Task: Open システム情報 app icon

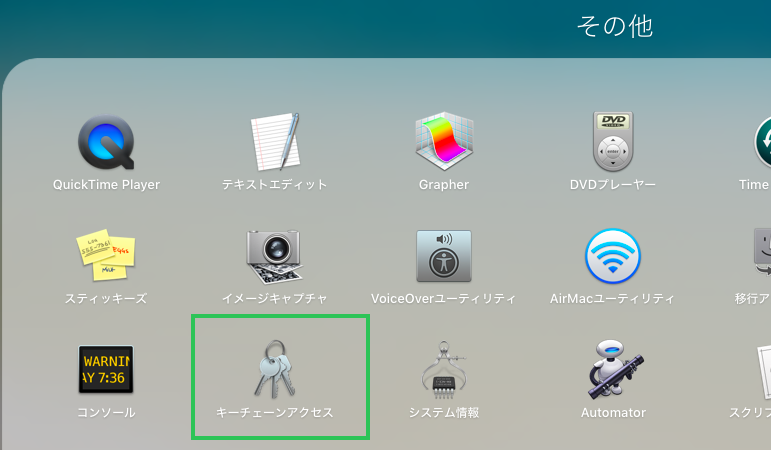Action: [444, 370]
